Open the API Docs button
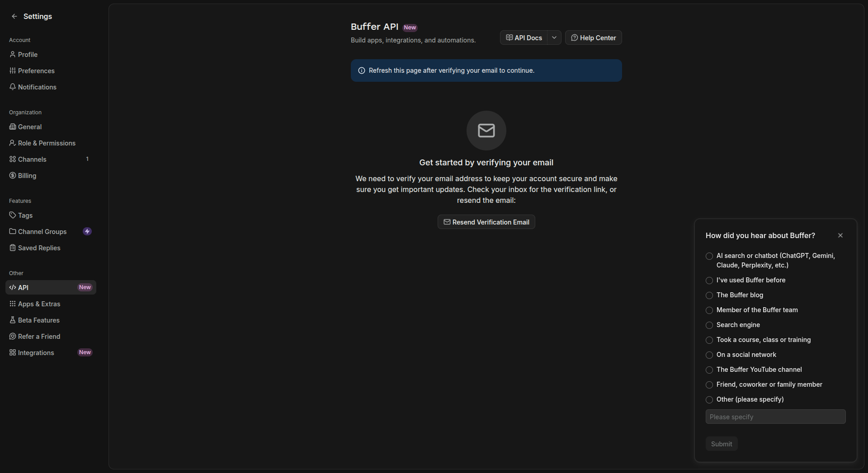 524,37
